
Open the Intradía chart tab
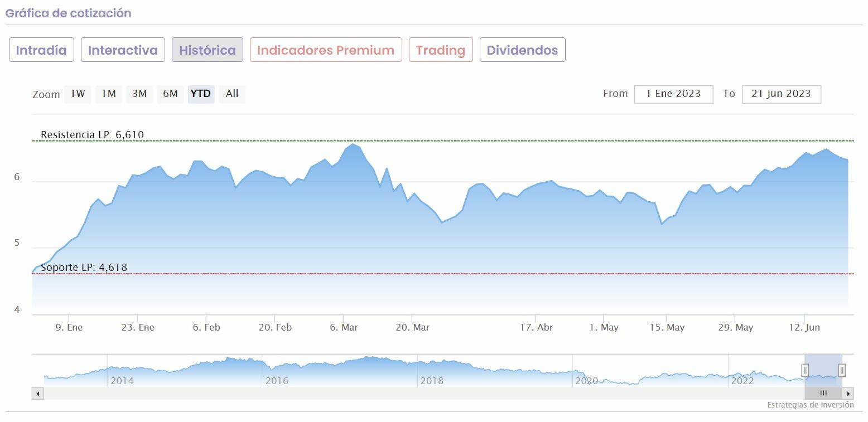click(x=41, y=50)
